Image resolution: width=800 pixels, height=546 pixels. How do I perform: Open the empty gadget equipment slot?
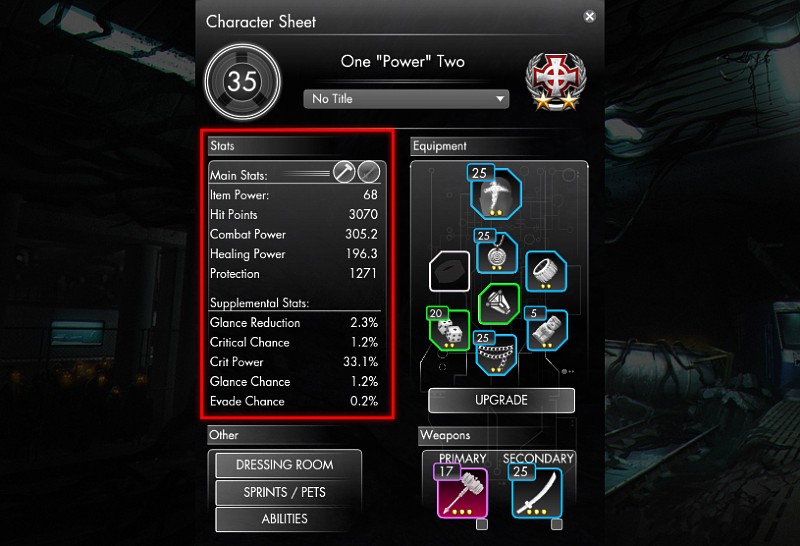pyautogui.click(x=449, y=271)
